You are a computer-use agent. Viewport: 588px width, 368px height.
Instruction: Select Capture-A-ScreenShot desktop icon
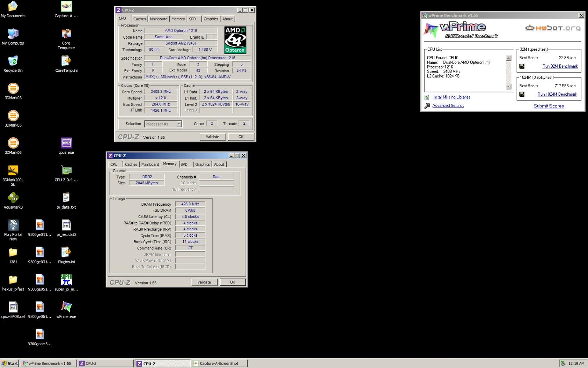(x=66, y=10)
